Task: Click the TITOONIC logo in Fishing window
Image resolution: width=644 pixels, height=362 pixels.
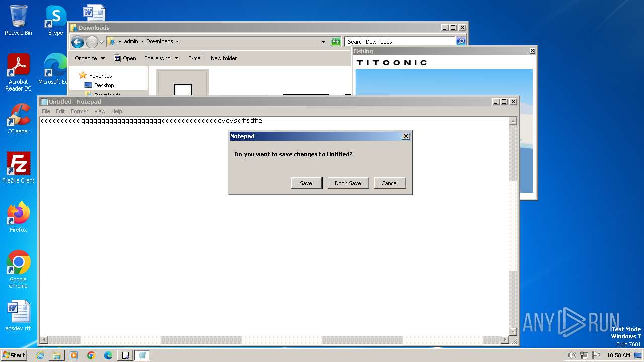Action: [391, 63]
